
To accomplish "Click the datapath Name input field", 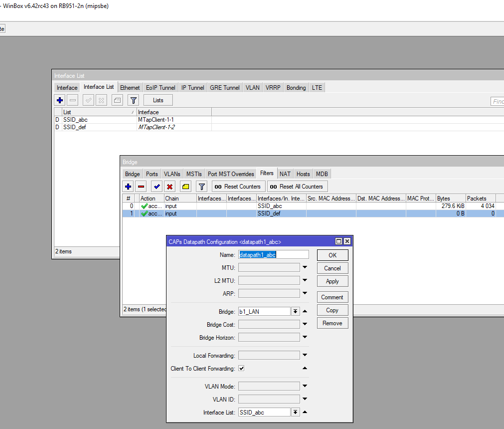I will click(273, 255).
